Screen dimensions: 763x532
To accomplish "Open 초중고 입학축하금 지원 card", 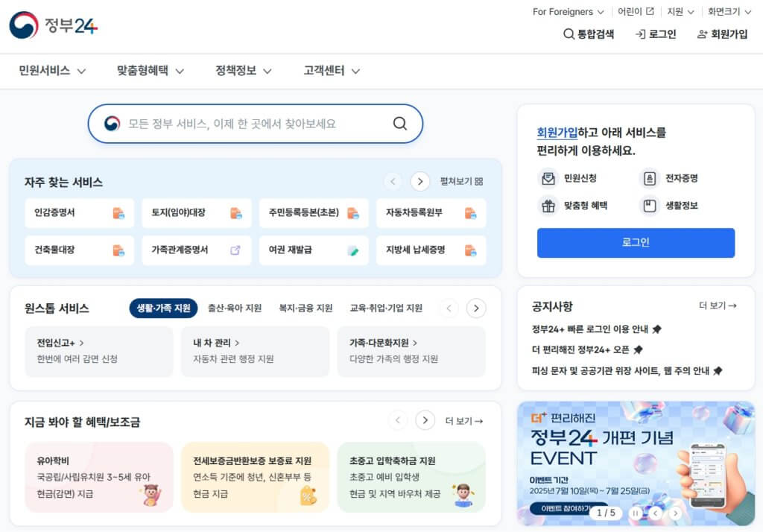I will (x=411, y=477).
